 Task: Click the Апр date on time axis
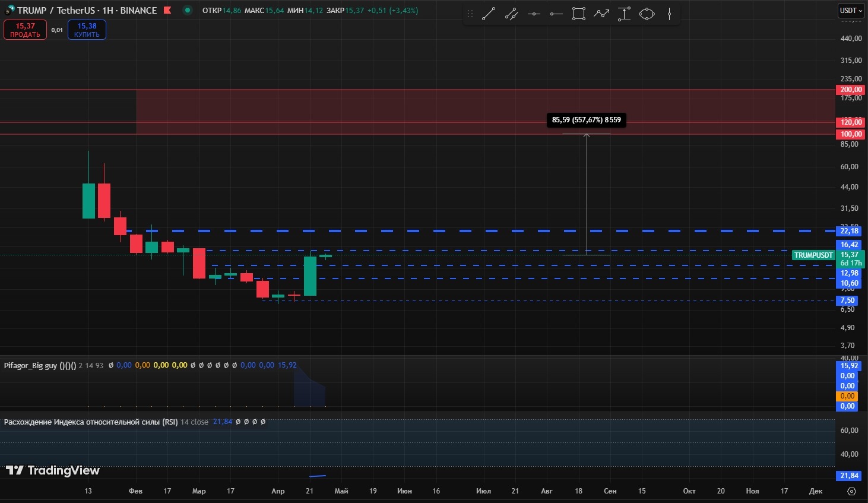[278, 491]
